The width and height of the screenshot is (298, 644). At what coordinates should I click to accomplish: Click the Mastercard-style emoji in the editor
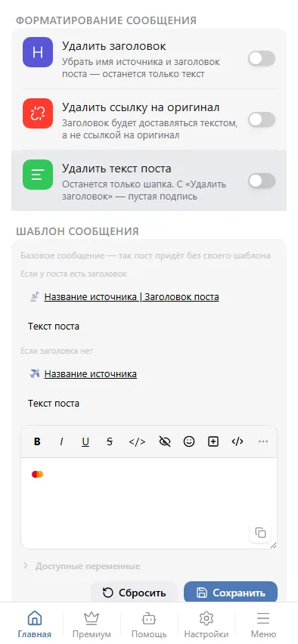click(x=37, y=475)
